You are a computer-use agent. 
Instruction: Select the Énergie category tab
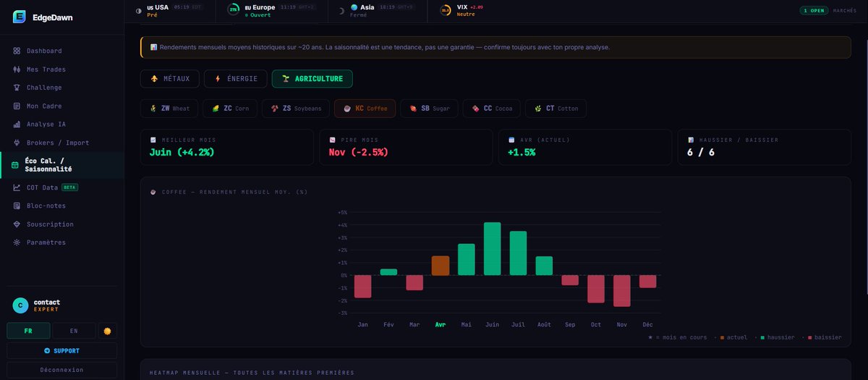(235, 78)
